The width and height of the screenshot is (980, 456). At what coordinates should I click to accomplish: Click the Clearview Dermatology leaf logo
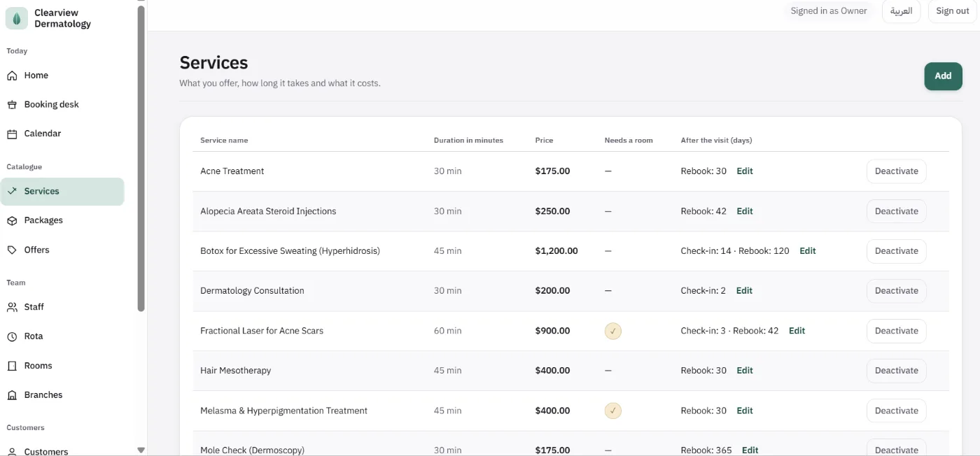(17, 18)
